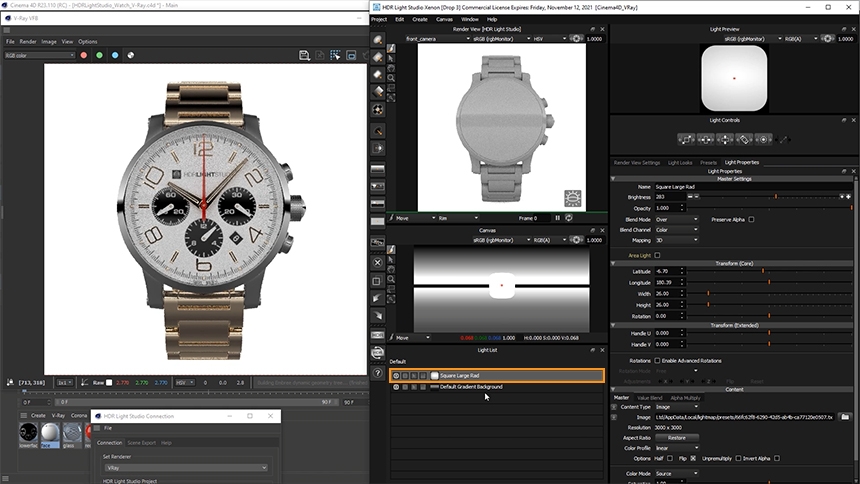Open the VRay renderer dropdown in Connection dialog
Viewport: 860px width, 484px height.
pos(186,468)
